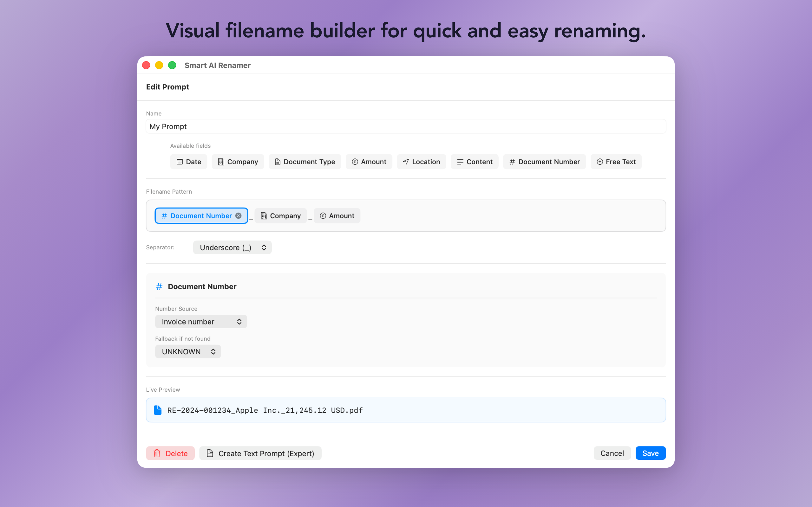812x507 pixels.
Task: Select the Company field with building icon
Action: pos(238,162)
